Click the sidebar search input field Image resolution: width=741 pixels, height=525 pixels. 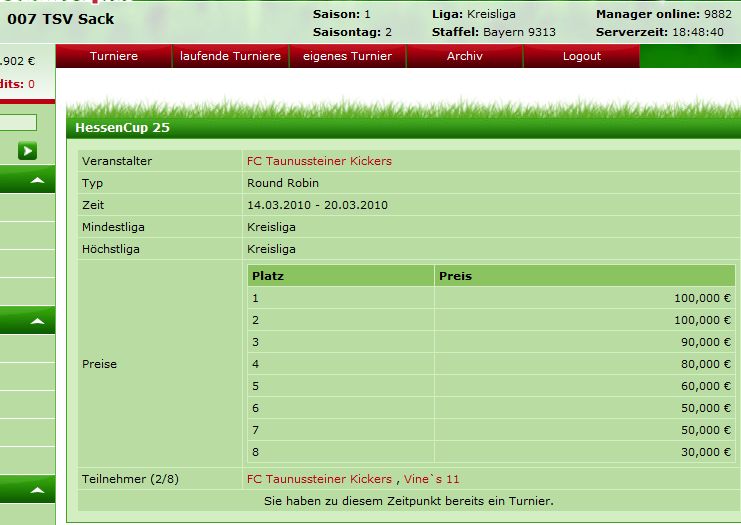tap(18, 123)
